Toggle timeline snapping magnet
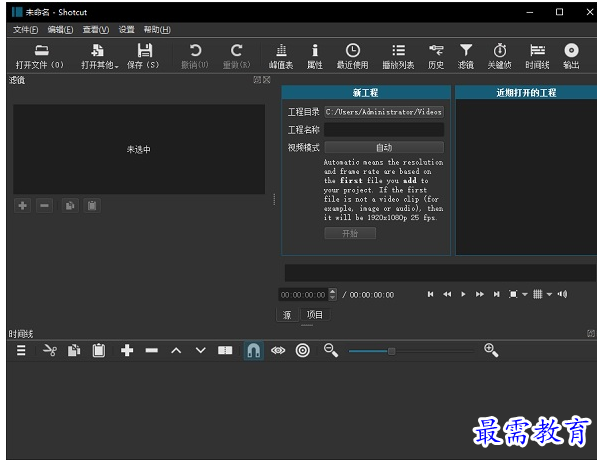This screenshot has height=463, width=597. point(254,350)
